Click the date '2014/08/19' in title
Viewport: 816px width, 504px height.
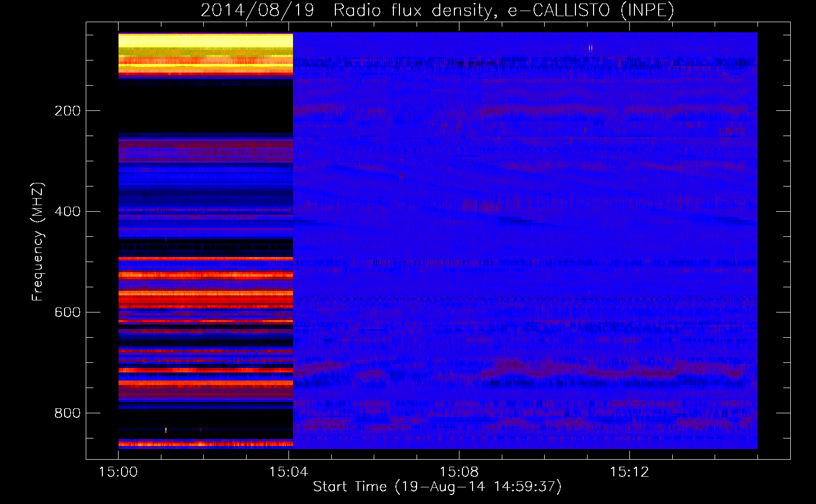pos(257,11)
